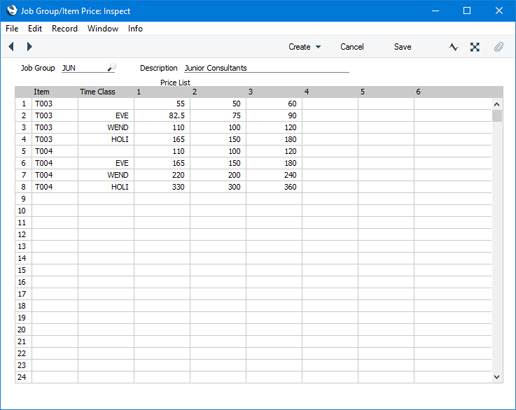Click the Job Group lookup magnifier icon

[x=112, y=67]
